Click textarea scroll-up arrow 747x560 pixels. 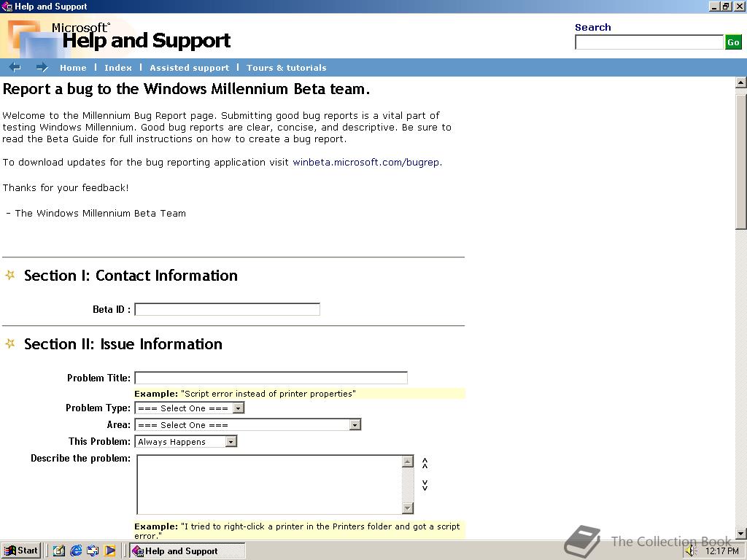408,462
